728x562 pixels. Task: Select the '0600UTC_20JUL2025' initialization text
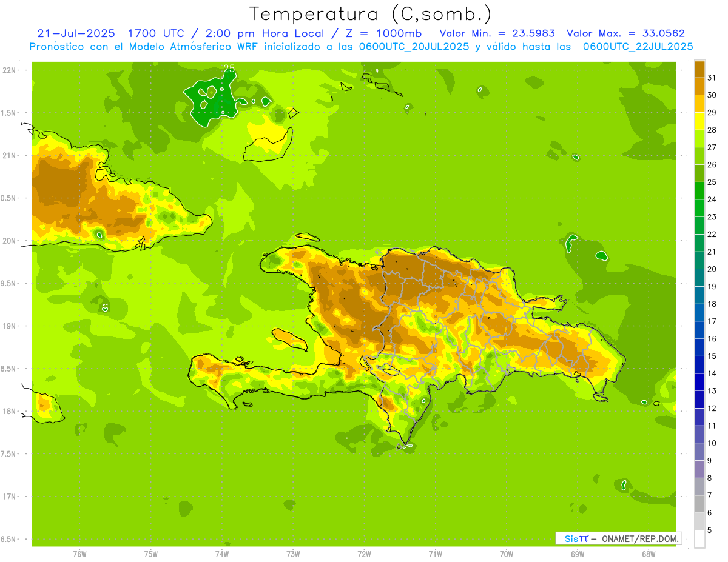(x=414, y=47)
